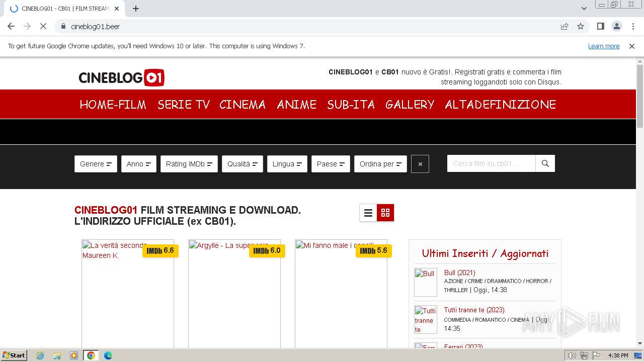Click the Cineblog01 logo
This screenshot has width=644, height=362.
tap(121, 77)
